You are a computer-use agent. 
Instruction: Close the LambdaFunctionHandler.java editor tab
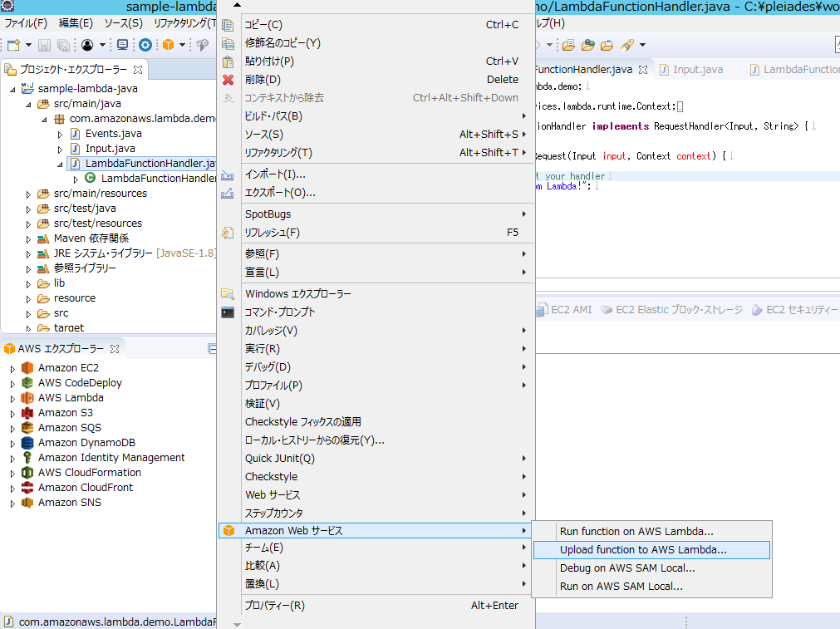[x=643, y=70]
